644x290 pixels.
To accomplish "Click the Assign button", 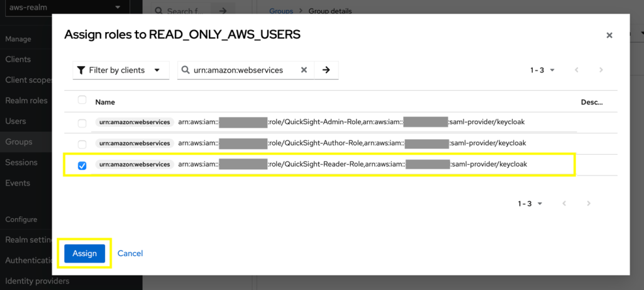I will coord(85,254).
